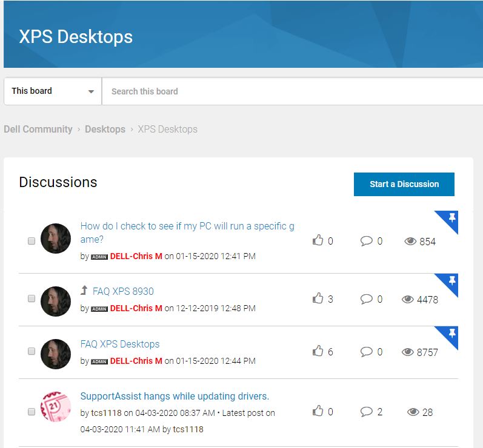Open DELL-Chris M avatar on game check discussion
Image resolution: width=483 pixels, height=448 pixels.
click(56, 239)
